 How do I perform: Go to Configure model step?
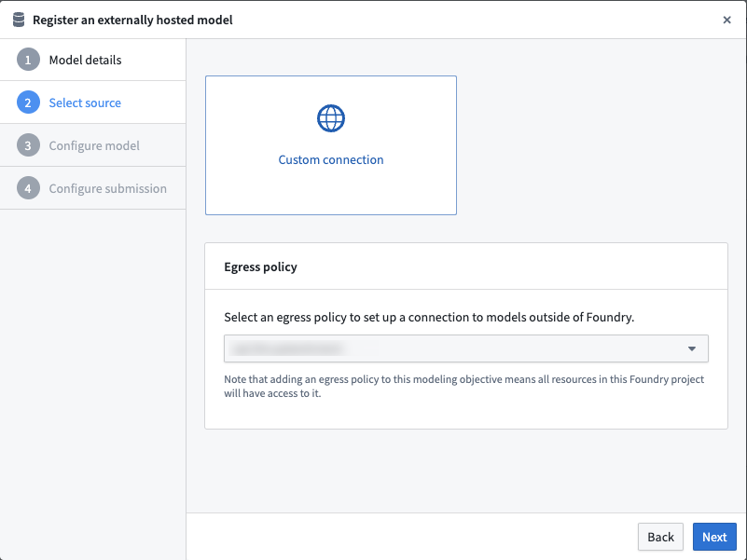[93, 145]
